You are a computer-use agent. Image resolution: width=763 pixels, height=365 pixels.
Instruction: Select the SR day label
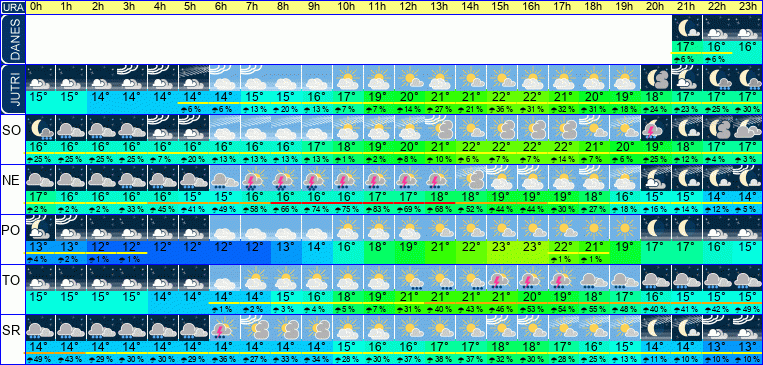coord(11,330)
